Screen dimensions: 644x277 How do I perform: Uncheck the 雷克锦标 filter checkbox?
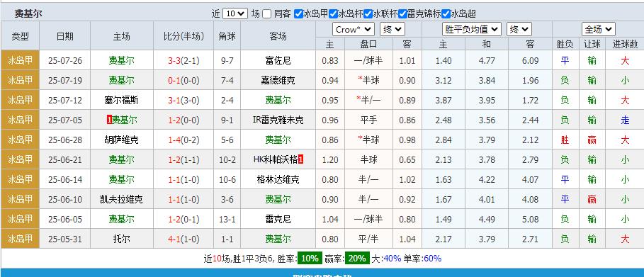pyautogui.click(x=402, y=14)
